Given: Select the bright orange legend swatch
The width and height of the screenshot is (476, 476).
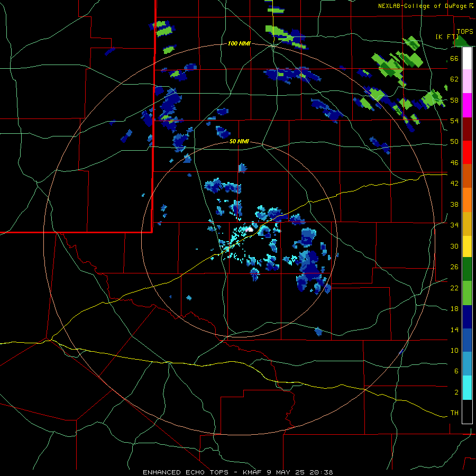Looking at the screenshot, I should click(x=467, y=200).
